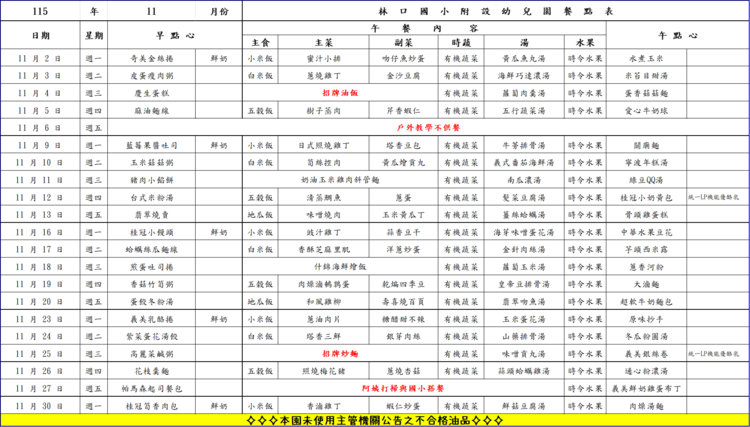Click the 午點心 column header
The height and width of the screenshot is (427, 750).
[x=678, y=35]
